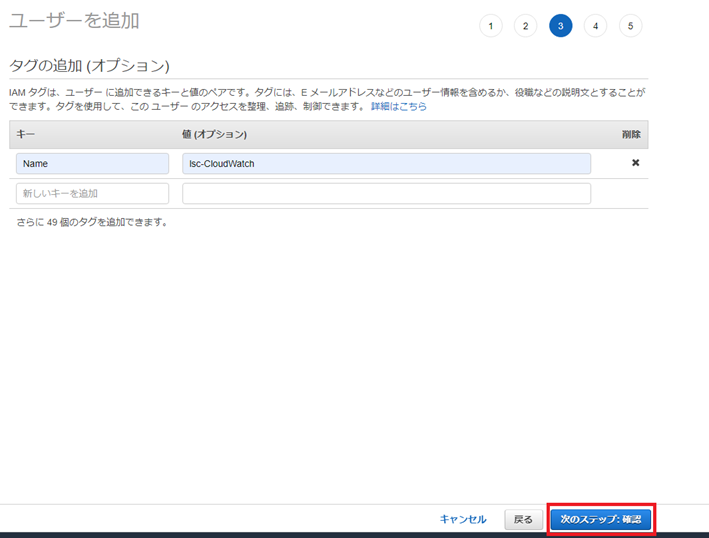Click the 戻る button

pyautogui.click(x=523, y=519)
